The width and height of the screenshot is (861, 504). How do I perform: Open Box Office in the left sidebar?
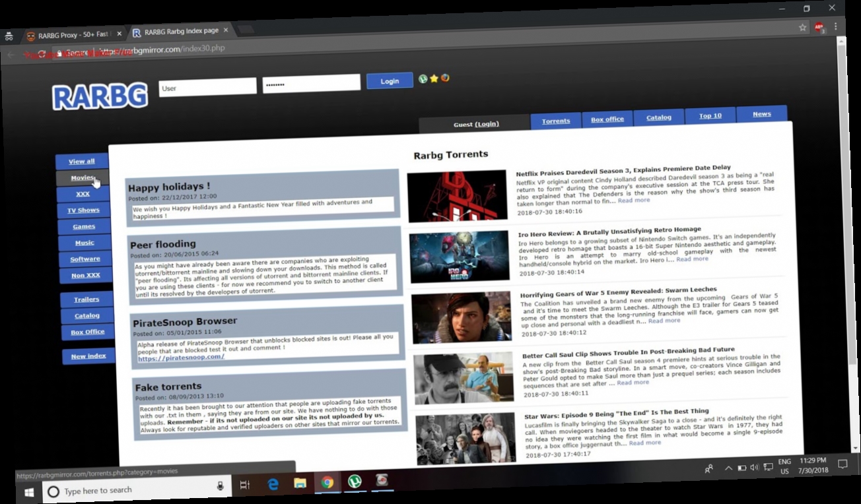tap(88, 332)
